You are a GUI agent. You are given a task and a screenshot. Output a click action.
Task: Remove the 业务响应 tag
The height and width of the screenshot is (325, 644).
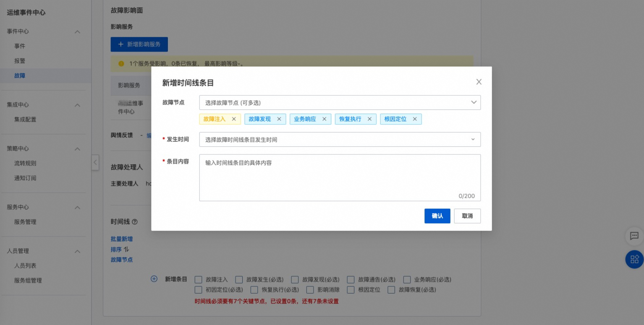pyautogui.click(x=324, y=119)
